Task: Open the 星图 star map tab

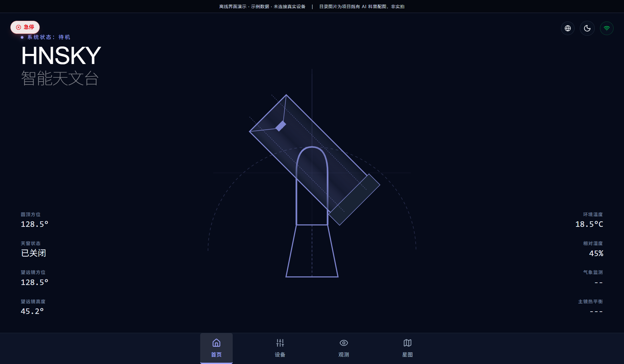Action: 408,348
